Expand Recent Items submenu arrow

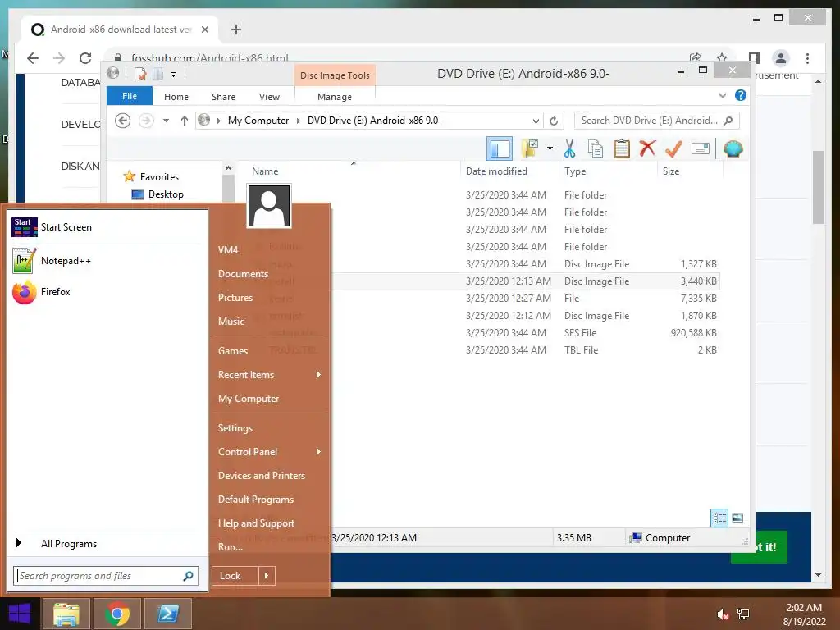click(319, 374)
